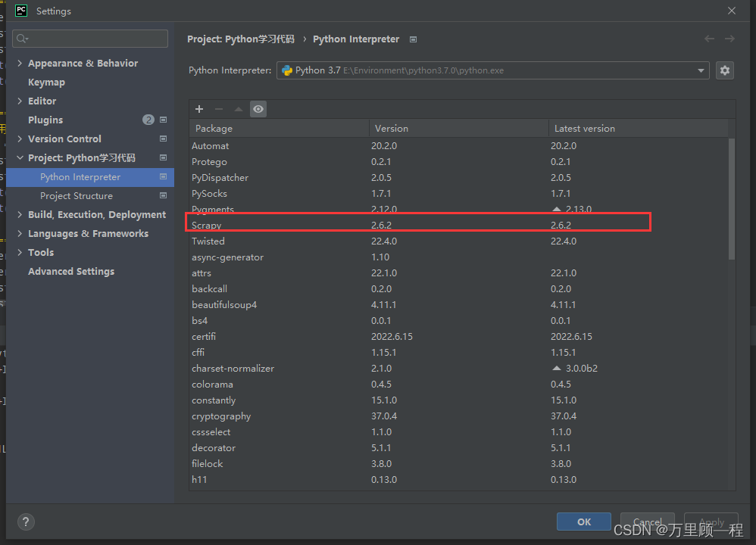Click the icon beside Version Control
This screenshot has height=545, width=756.
coord(164,139)
